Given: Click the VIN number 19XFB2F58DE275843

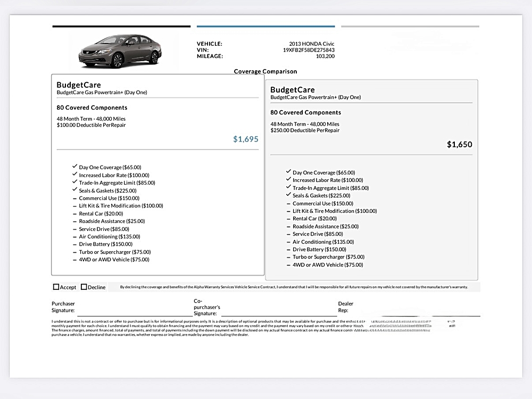Looking at the screenshot, I should tap(309, 50).
